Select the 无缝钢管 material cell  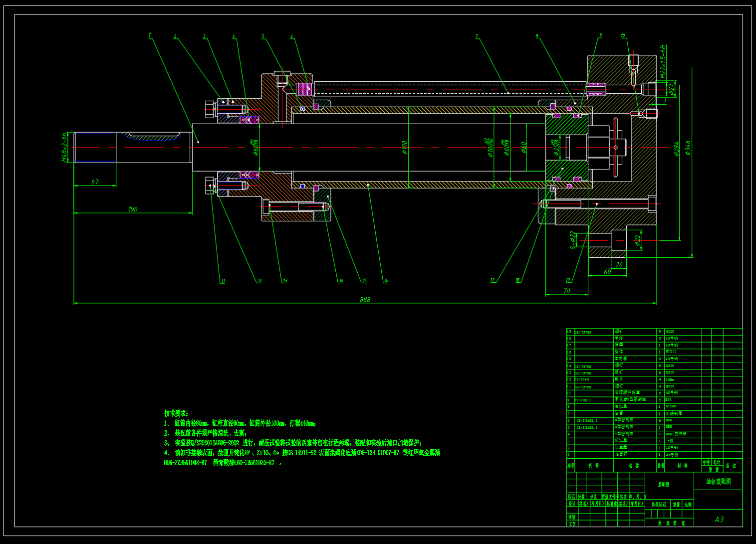tap(674, 413)
